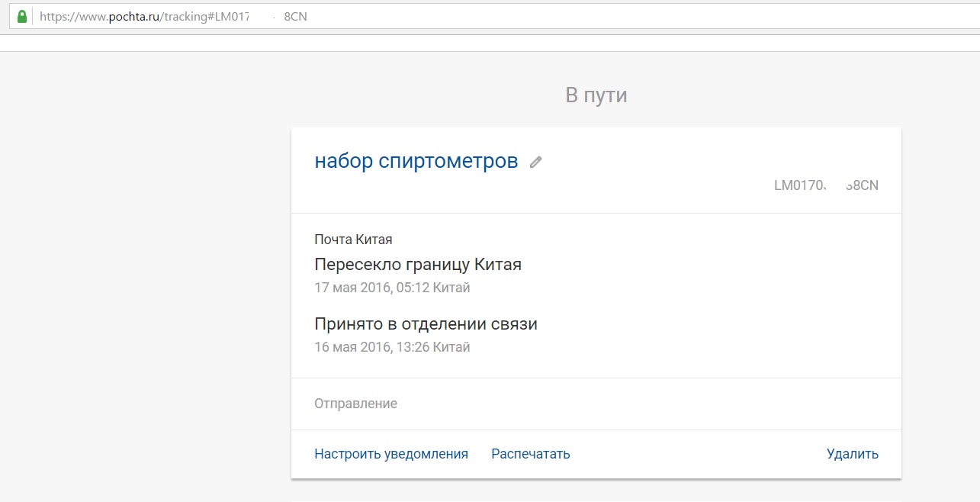Click the green padlock security icon
Image resolution: width=980 pixels, height=502 pixels.
(x=22, y=16)
